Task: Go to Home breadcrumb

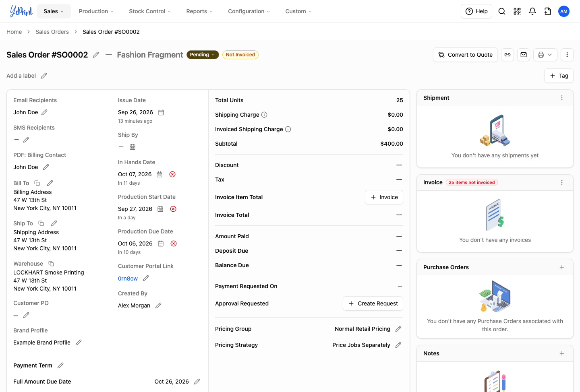Action: click(x=14, y=32)
